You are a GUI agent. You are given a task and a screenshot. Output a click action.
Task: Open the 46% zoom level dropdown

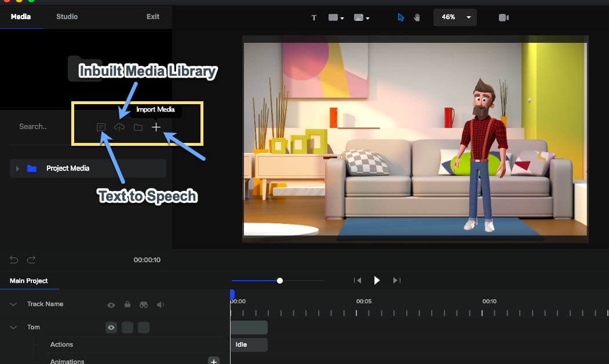(x=455, y=17)
